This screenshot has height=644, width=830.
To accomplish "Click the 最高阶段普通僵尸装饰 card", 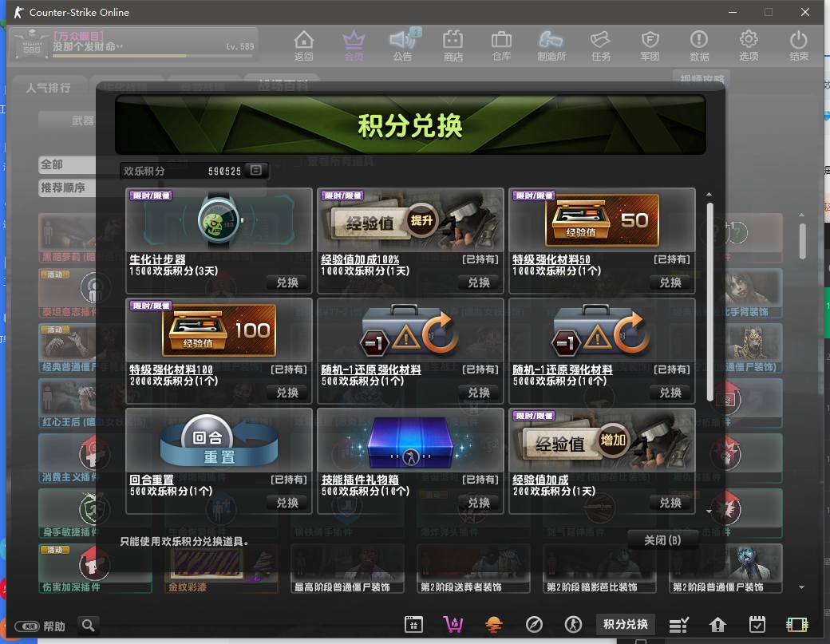I will click(347, 569).
